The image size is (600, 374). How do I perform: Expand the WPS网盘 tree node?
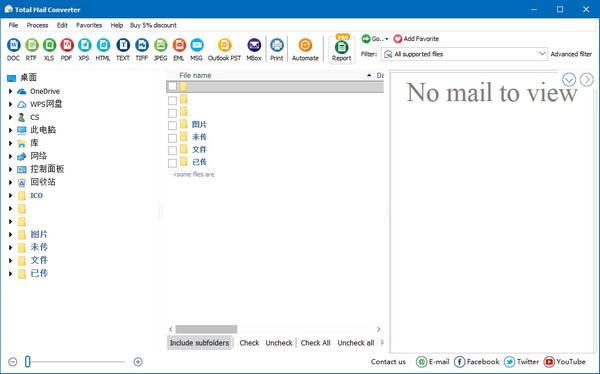[x=10, y=104]
